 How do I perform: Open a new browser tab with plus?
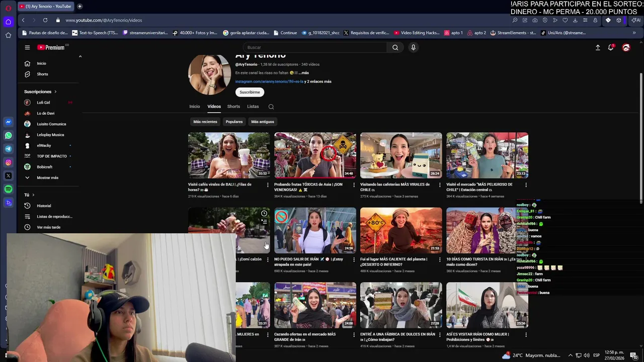tap(79, 7)
